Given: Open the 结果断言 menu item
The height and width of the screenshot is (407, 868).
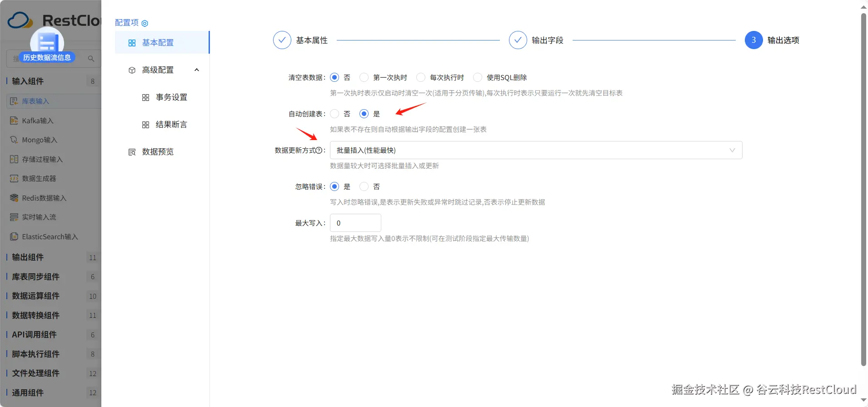Looking at the screenshot, I should (x=162, y=125).
